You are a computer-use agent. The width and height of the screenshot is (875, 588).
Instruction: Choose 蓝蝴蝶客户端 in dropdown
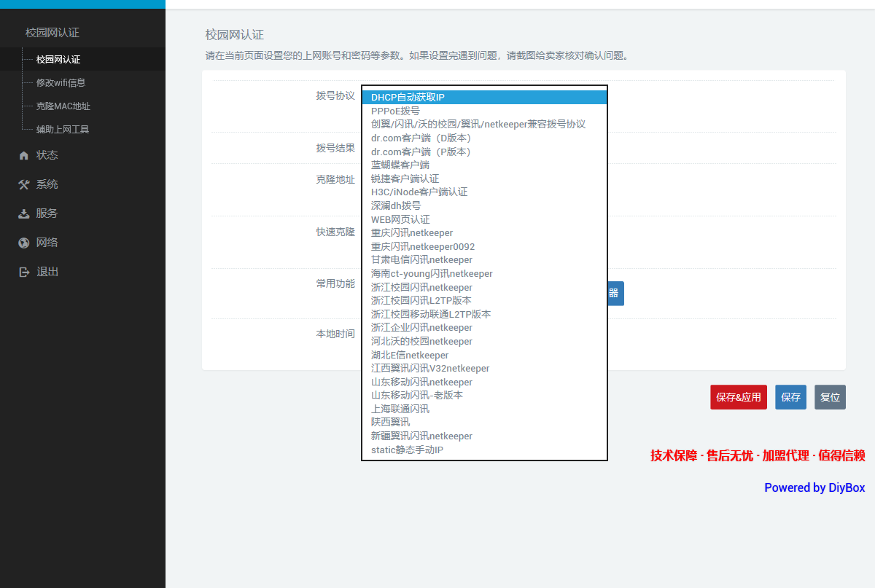[484, 165]
